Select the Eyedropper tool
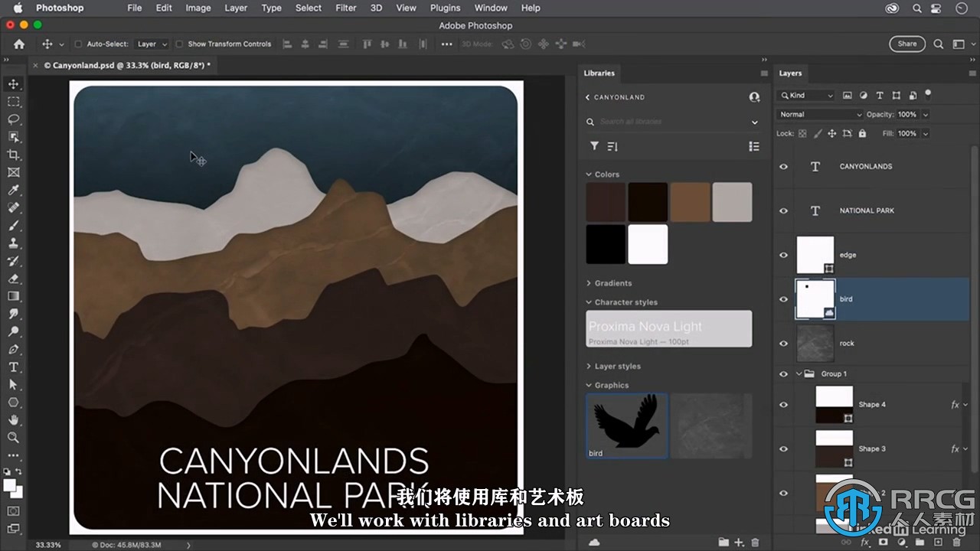Image resolution: width=980 pixels, height=551 pixels. [13, 190]
